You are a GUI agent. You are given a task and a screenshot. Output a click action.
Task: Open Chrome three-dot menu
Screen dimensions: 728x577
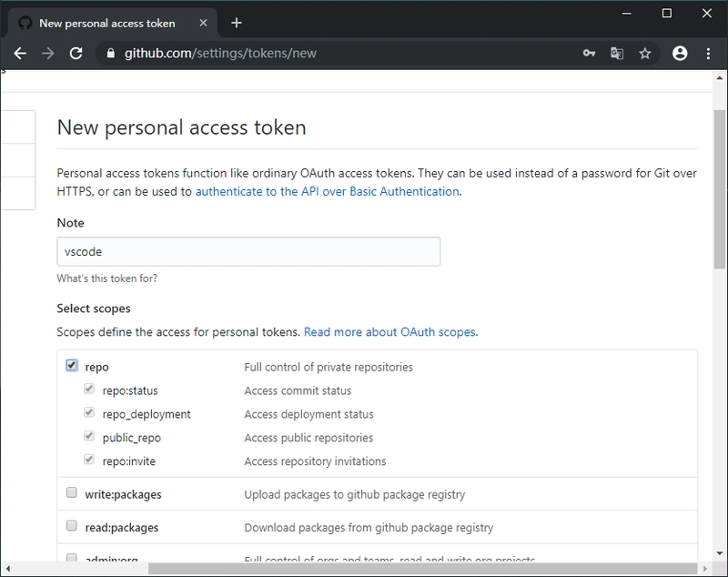click(x=708, y=54)
